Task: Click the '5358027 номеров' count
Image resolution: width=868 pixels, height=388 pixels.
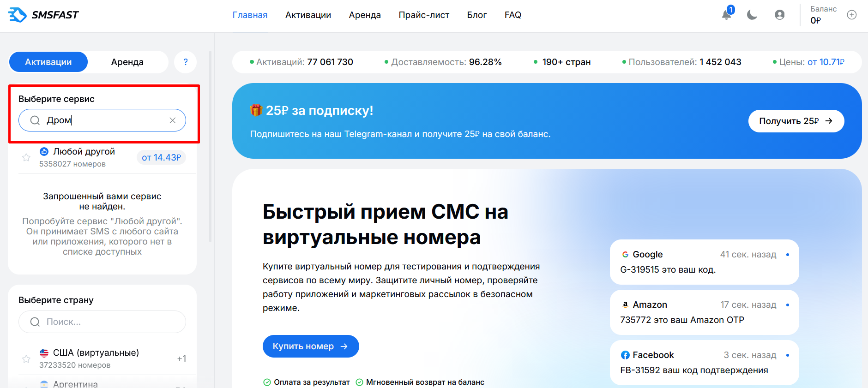Action: (72, 164)
